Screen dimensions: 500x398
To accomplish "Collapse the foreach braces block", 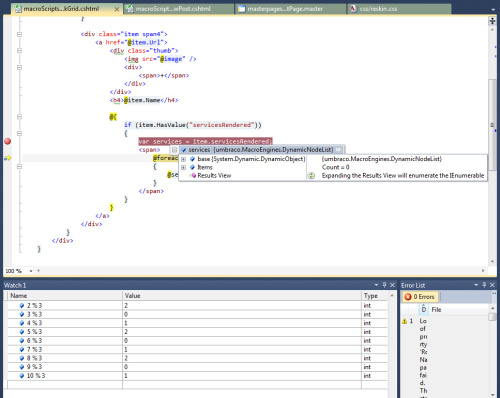I will tap(19, 166).
